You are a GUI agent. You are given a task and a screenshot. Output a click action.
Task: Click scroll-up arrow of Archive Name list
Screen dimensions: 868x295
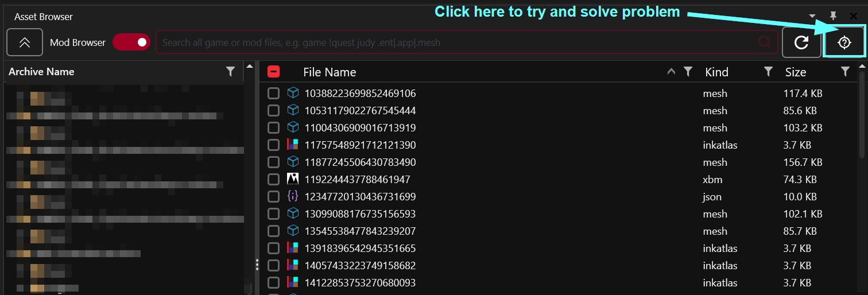click(x=249, y=66)
